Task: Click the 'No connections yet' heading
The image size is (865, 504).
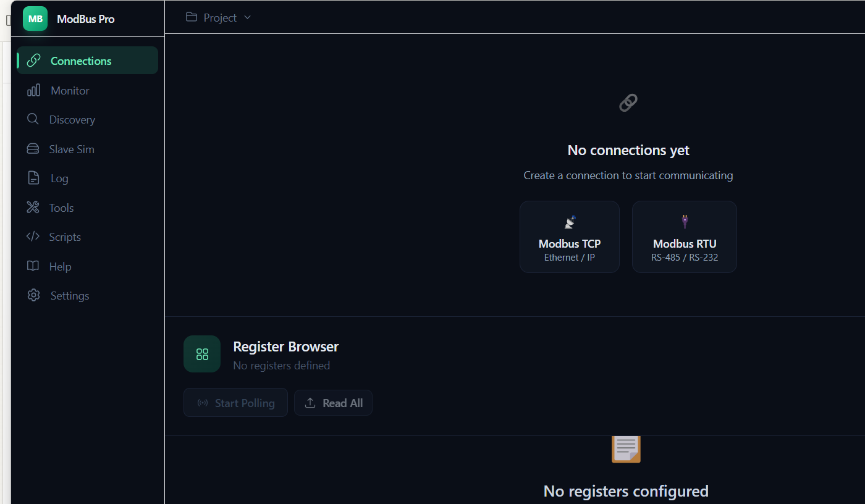Action: (x=628, y=150)
